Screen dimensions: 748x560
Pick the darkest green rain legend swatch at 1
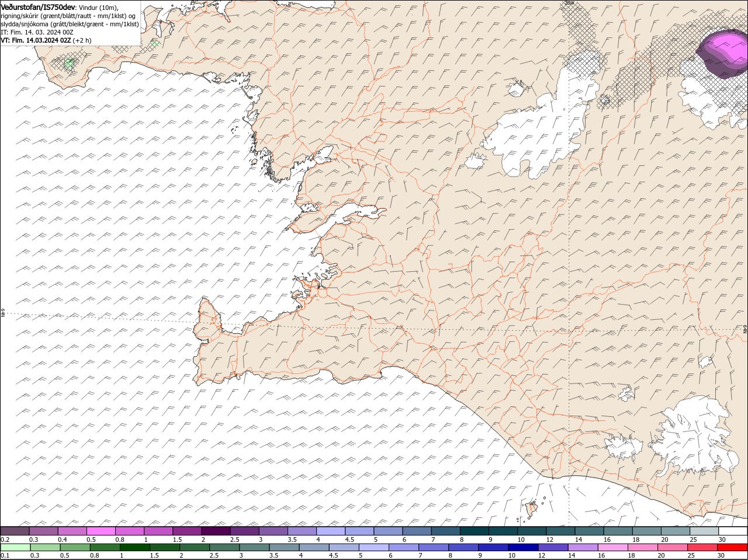coord(135,547)
